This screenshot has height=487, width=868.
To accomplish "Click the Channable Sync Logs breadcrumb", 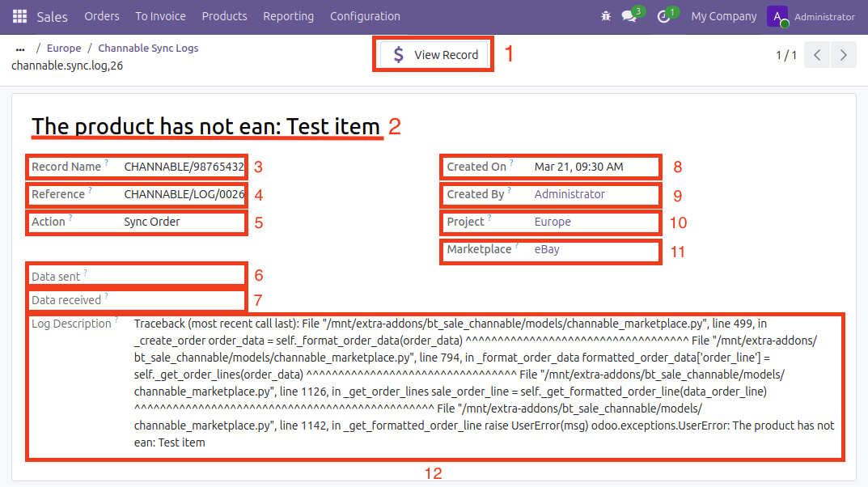I will tap(148, 49).
